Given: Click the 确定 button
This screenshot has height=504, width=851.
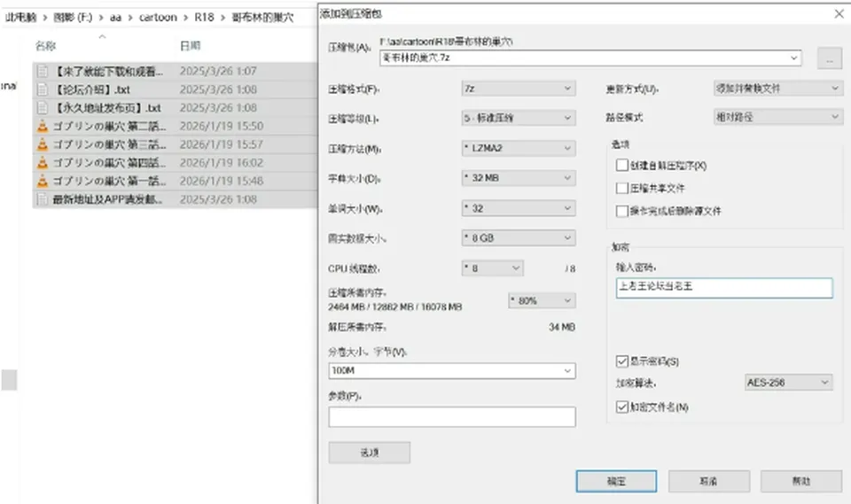Looking at the screenshot, I should (x=616, y=481).
